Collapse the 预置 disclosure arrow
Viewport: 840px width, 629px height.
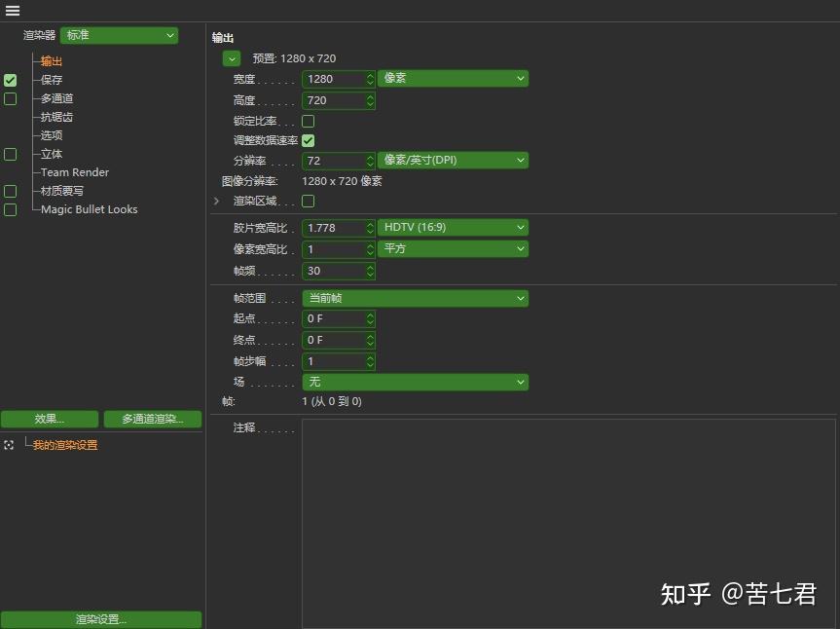coord(231,57)
